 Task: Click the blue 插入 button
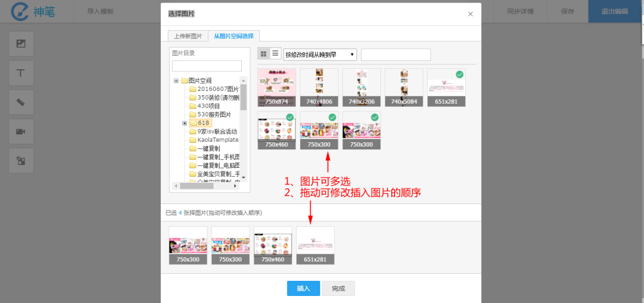pyautogui.click(x=304, y=288)
